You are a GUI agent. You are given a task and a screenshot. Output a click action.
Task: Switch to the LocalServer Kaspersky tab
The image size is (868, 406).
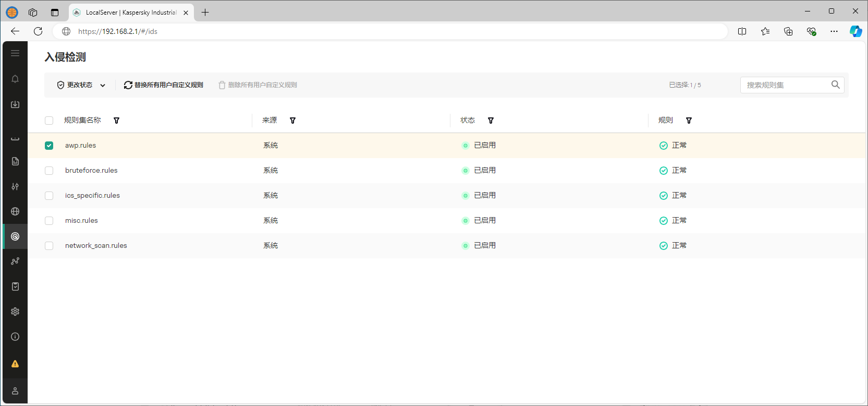point(130,13)
